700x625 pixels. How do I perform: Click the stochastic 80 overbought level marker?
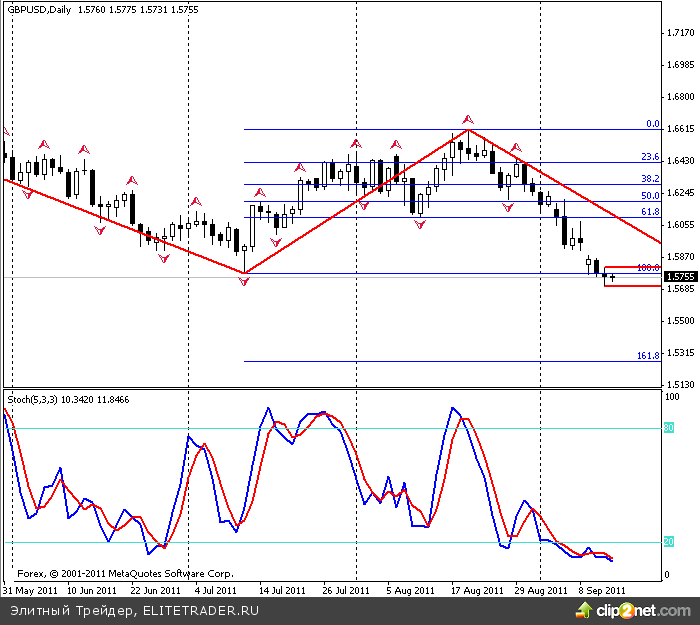click(669, 428)
